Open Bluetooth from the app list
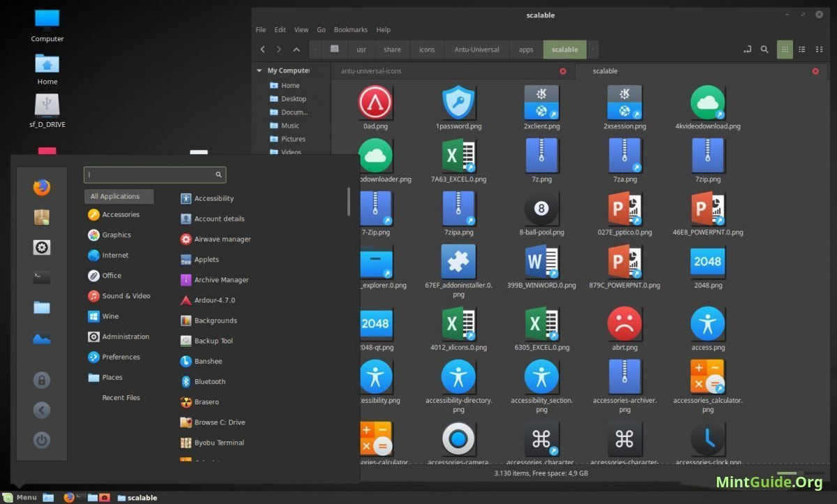 click(x=202, y=381)
